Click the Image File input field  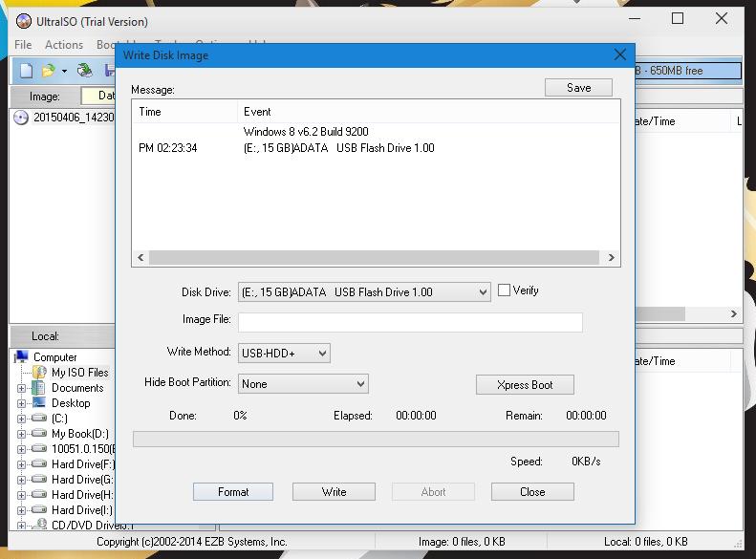410,322
